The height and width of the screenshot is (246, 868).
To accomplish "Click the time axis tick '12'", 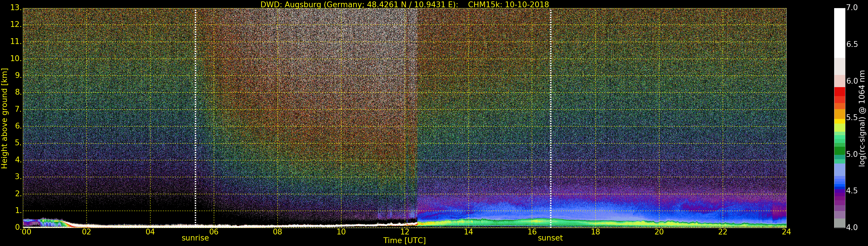I will tap(405, 232).
